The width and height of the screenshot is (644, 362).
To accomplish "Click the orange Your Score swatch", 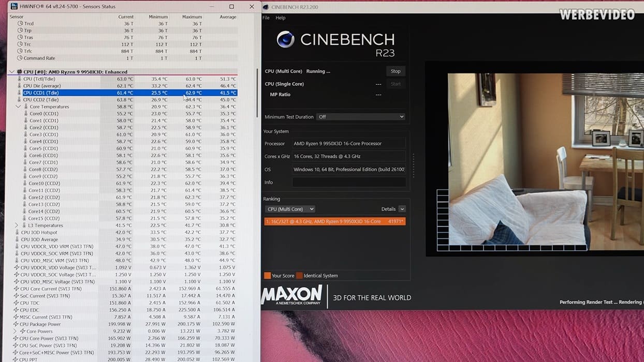I will click(x=267, y=276).
